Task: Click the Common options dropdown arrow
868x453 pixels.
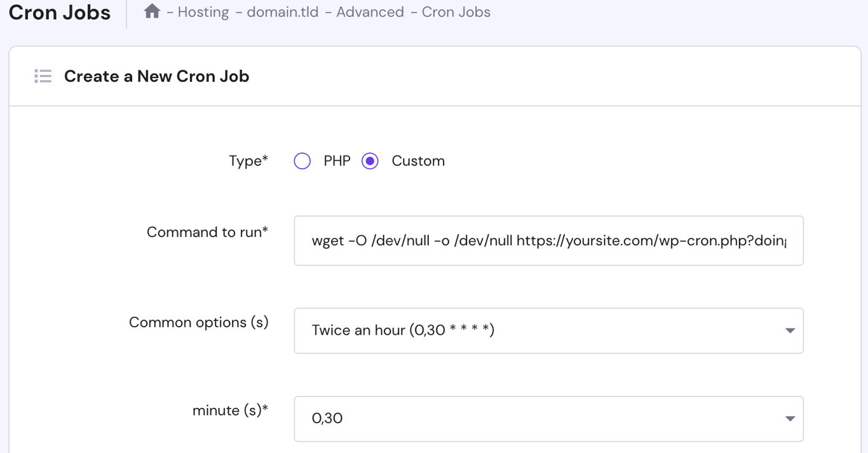Action: tap(789, 330)
